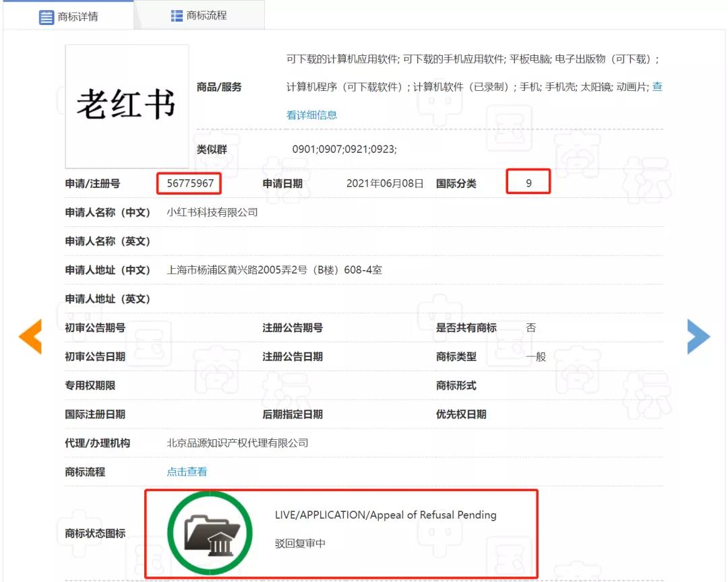The image size is (728, 582).
Task: Click the 注册公告日期 label
Action: [293, 356]
